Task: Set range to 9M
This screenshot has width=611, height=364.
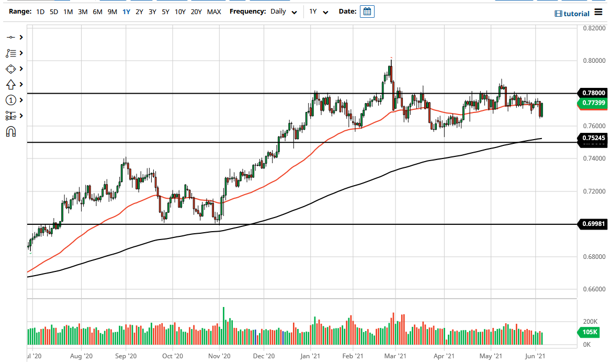Action: [112, 12]
